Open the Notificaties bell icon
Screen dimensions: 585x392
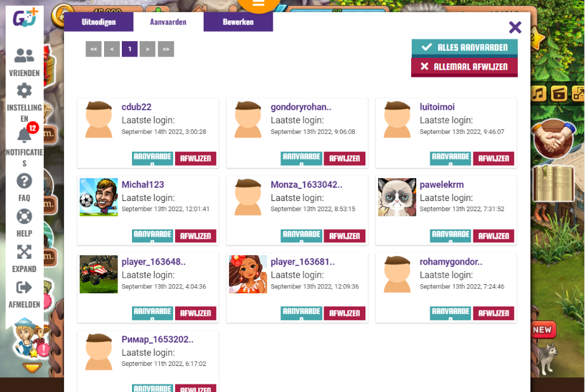tap(24, 135)
